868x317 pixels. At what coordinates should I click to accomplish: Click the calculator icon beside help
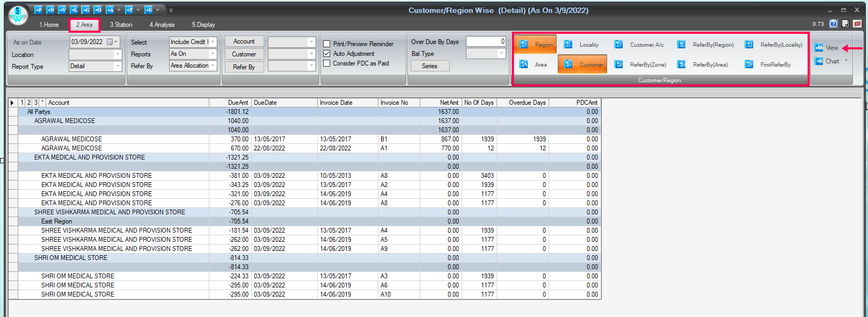pos(845,24)
